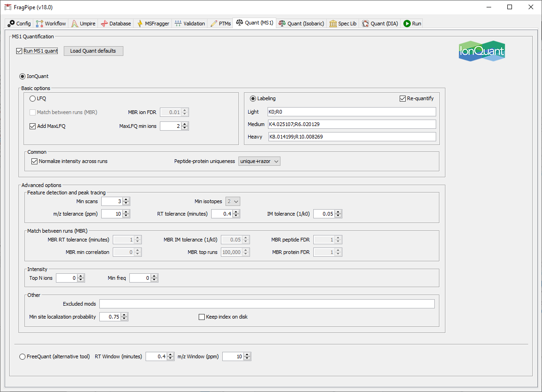The height and width of the screenshot is (392, 542).
Task: Click the Quant (DIA) icon
Action: (x=365, y=24)
